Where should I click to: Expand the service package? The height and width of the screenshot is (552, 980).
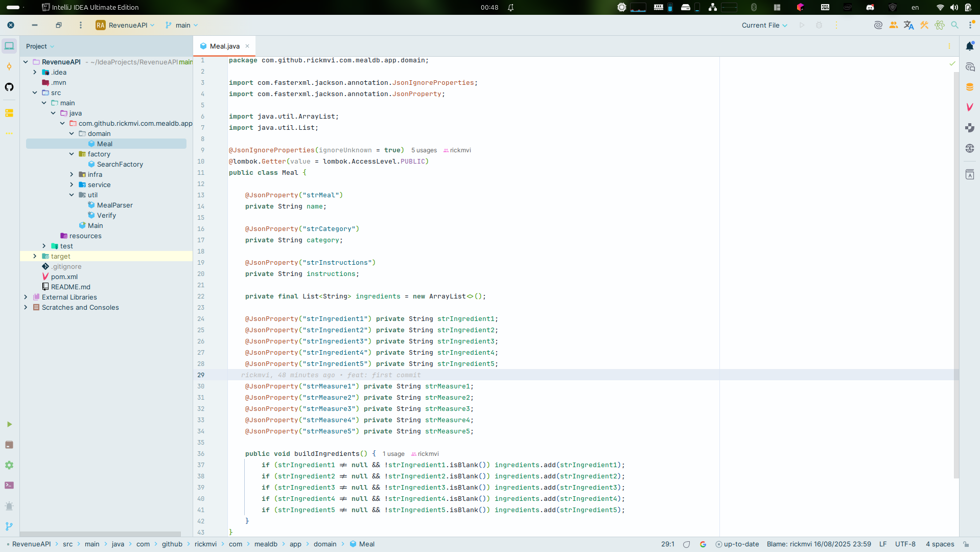point(72,185)
